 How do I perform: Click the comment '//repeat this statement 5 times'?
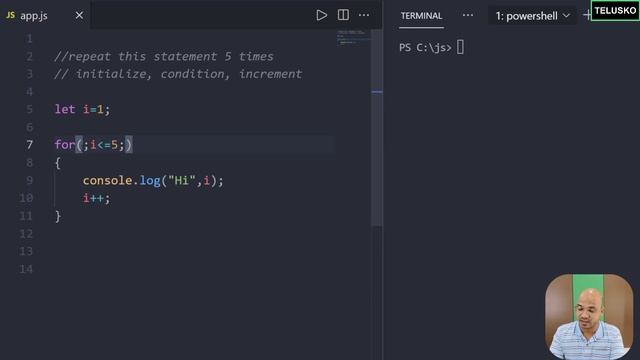[164, 56]
